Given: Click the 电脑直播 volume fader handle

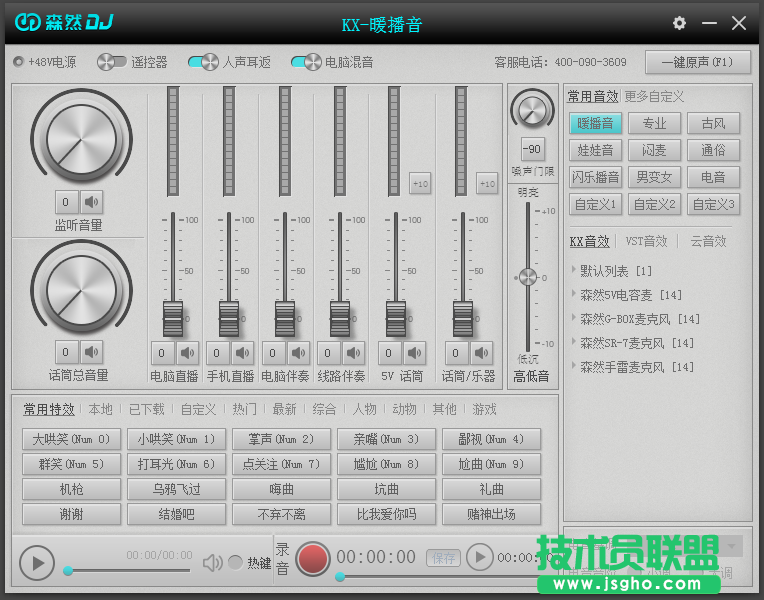Looking at the screenshot, I should [174, 318].
